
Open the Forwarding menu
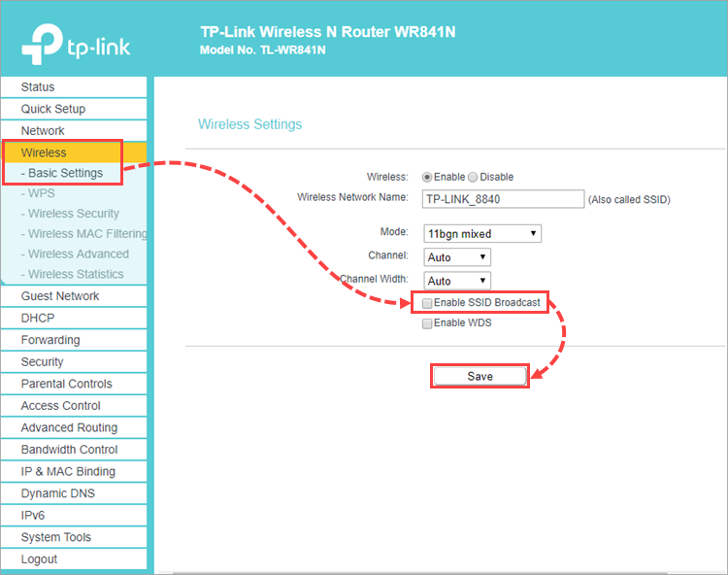[74, 340]
